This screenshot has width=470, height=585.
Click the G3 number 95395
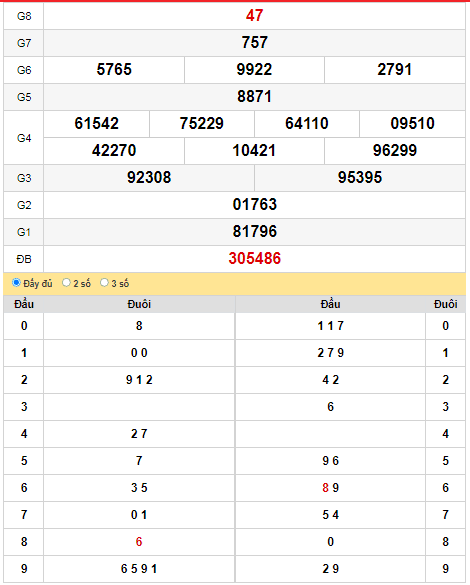point(360,178)
